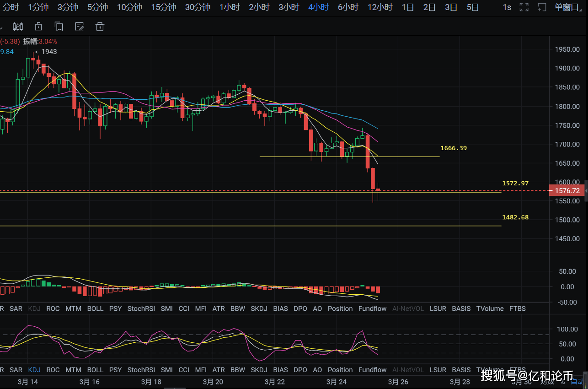This screenshot has width=588, height=389.
Task: Select ROC in the row under MACD pane
Action: 53,308
